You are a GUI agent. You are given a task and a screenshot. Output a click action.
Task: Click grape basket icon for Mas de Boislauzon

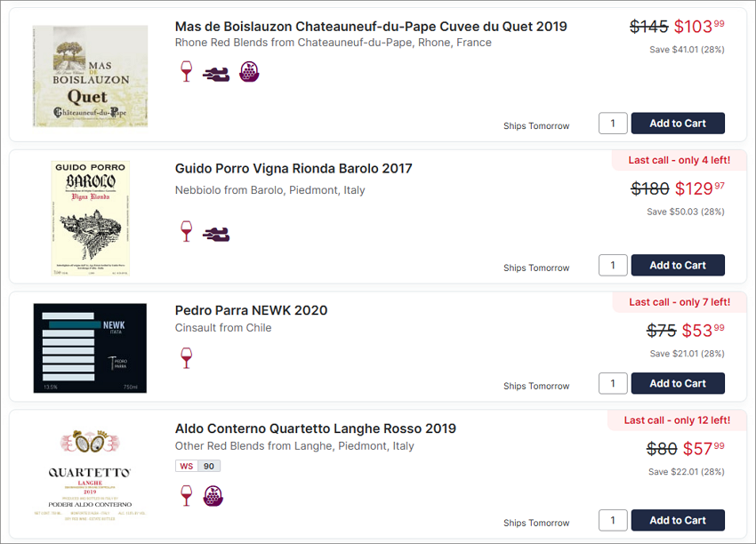(249, 72)
